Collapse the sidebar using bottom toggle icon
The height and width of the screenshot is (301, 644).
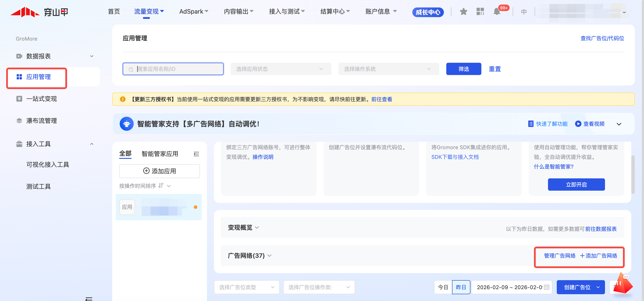89,299
